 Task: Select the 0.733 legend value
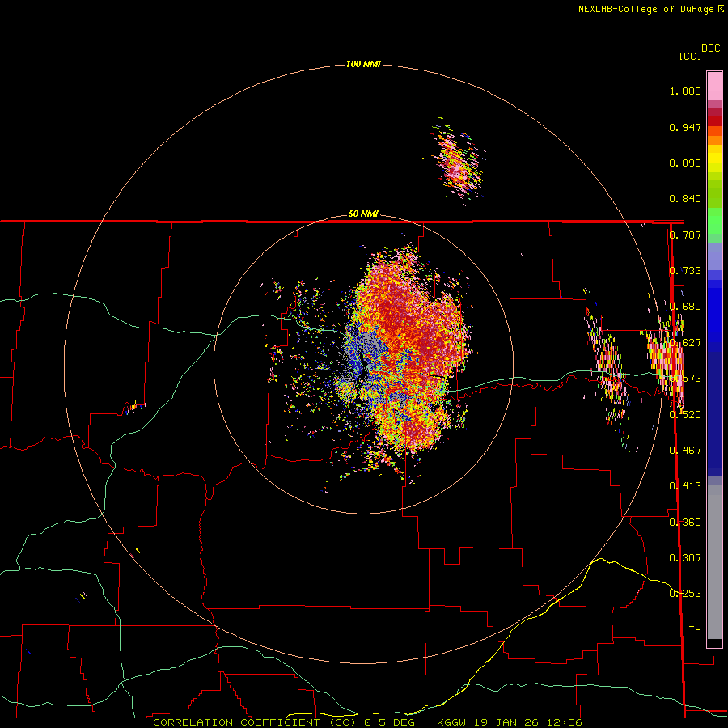(685, 271)
